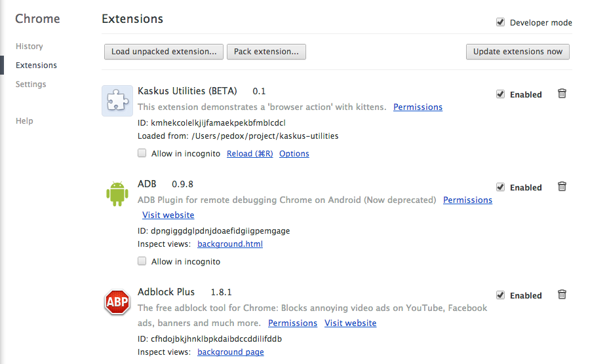Click ADB version number 0.9.8
The height and width of the screenshot is (364, 607).
(182, 184)
